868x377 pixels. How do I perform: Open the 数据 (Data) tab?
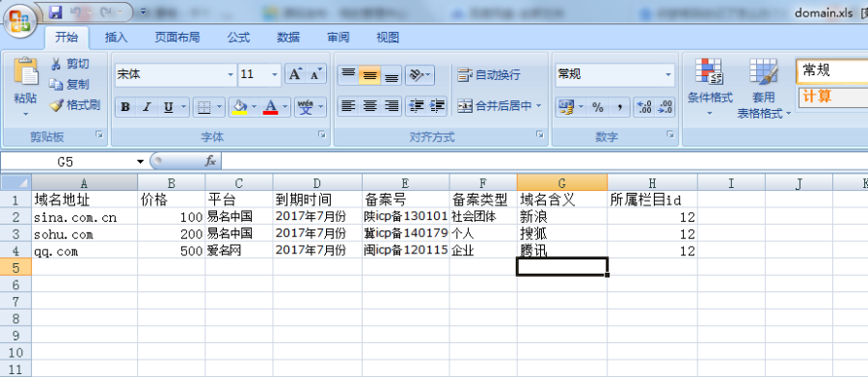(288, 38)
